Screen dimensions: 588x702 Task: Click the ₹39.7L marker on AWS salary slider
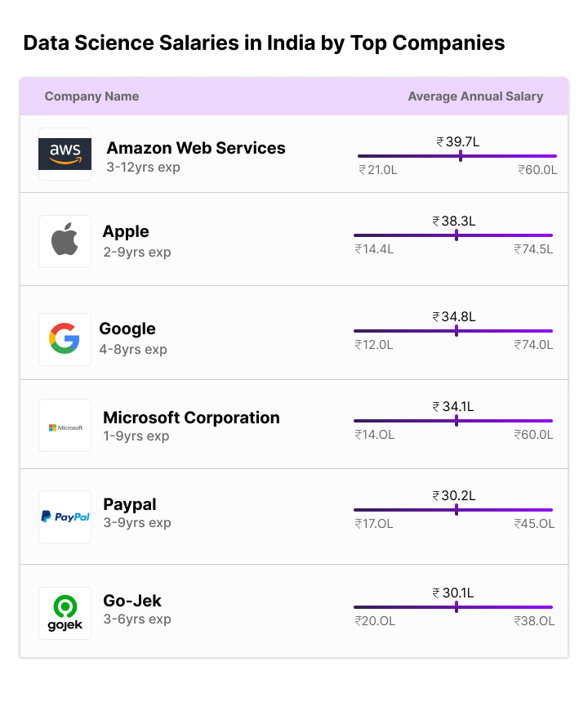(x=461, y=156)
